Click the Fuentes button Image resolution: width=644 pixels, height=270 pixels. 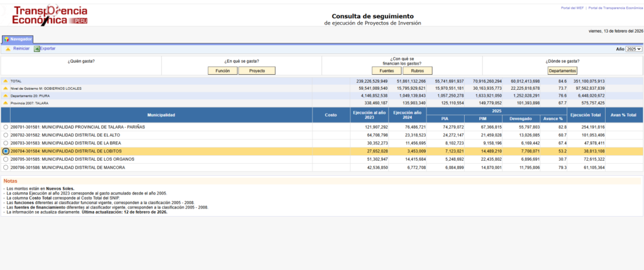click(x=387, y=71)
